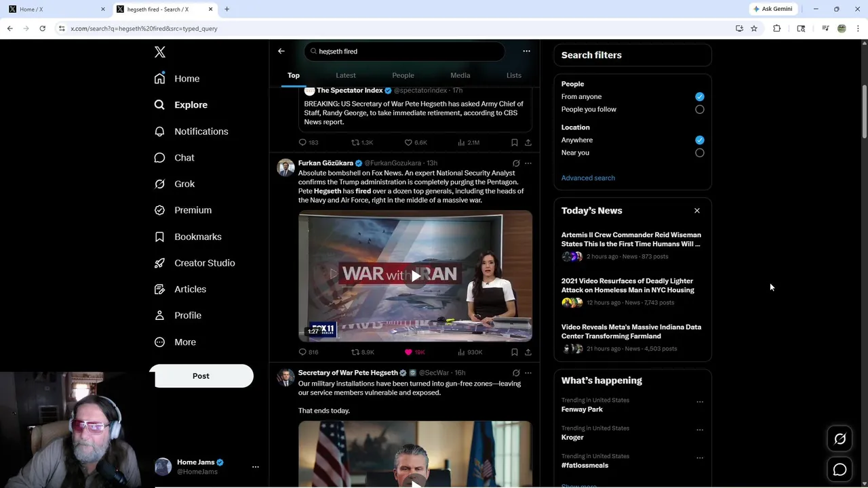Open Furkan Gözükara's profile name
The width and height of the screenshot is (868, 488).
pos(325,163)
